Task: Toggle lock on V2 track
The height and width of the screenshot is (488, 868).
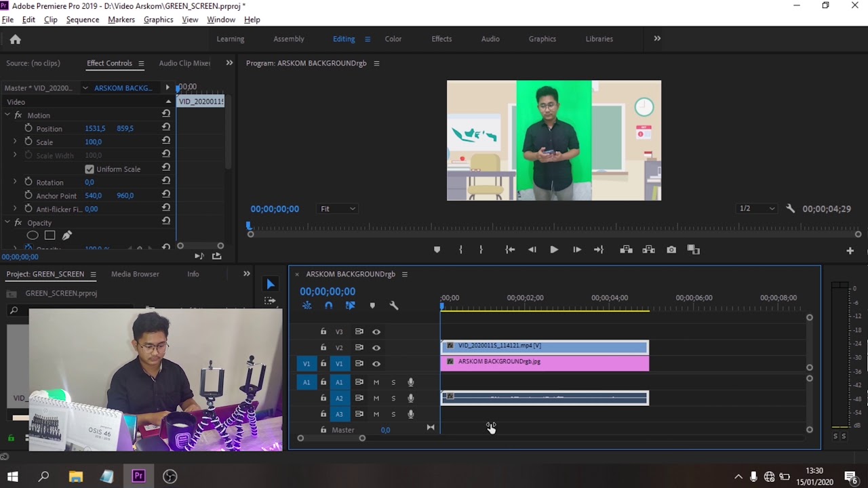Action: (323, 348)
